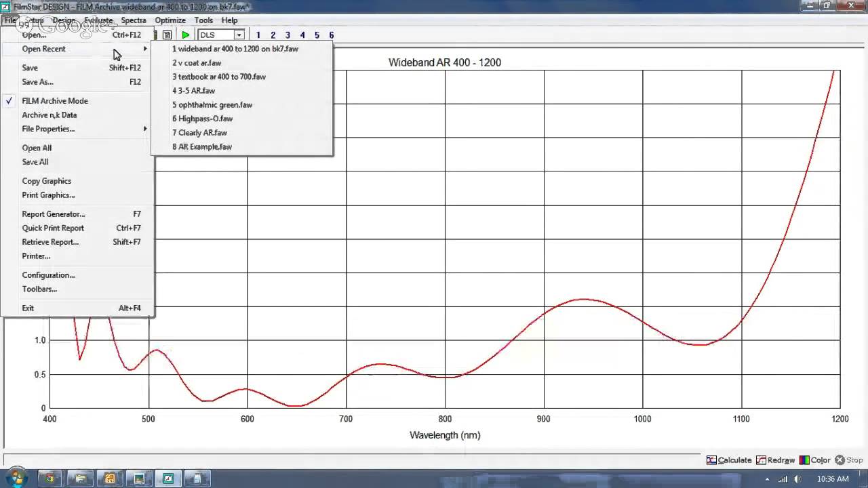
Task: Choose Save As... from the File menu
Action: pos(79,82)
